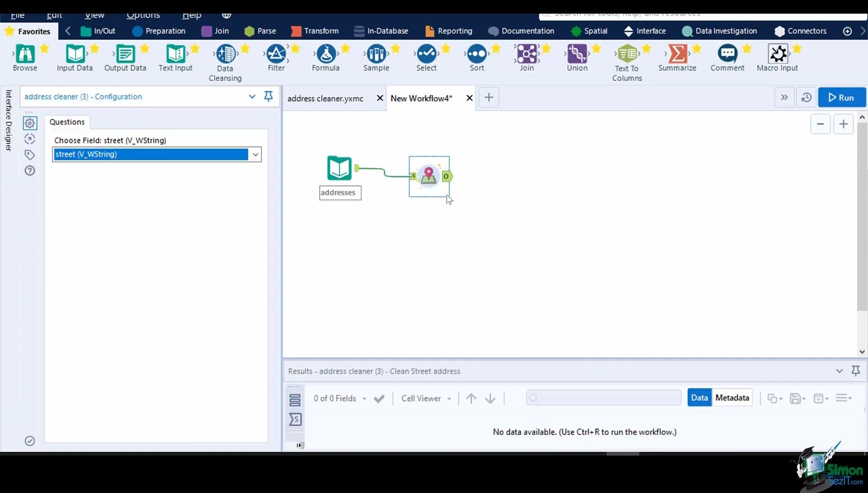Select the Browse tool
868x493 pixels.
[25, 58]
